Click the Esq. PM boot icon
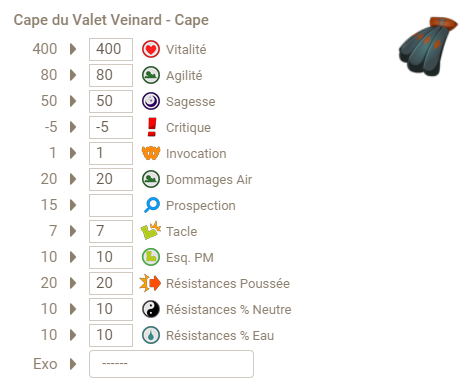 [x=151, y=257]
